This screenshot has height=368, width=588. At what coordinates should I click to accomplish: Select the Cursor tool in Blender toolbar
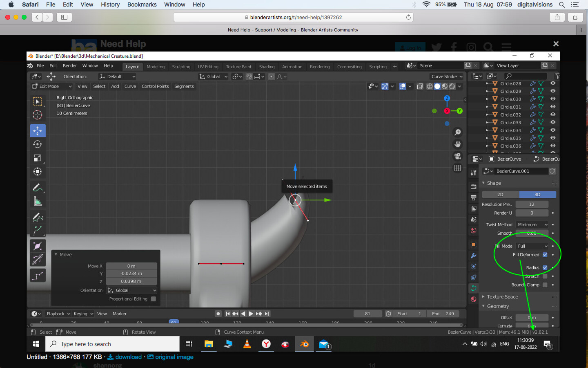pyautogui.click(x=38, y=115)
